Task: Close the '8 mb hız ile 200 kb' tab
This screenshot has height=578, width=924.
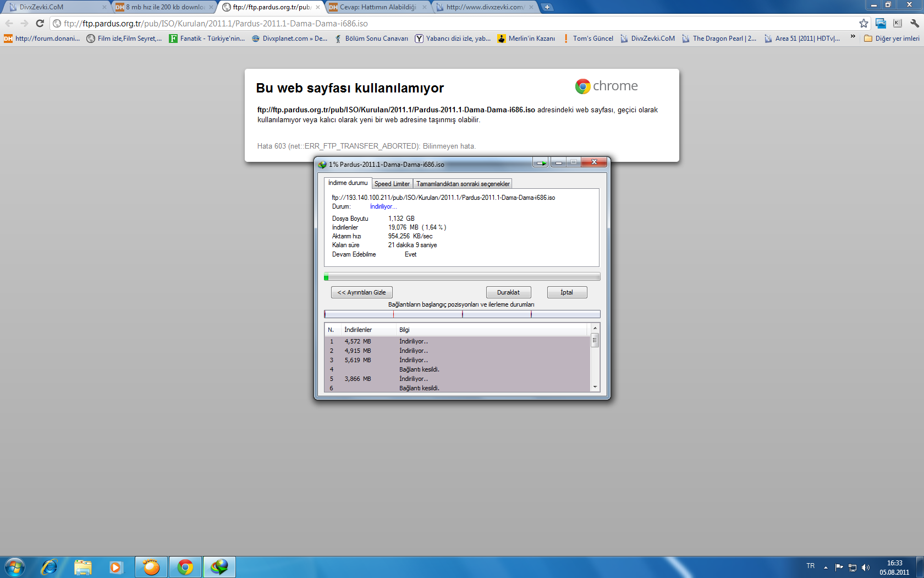Action: coord(211,7)
